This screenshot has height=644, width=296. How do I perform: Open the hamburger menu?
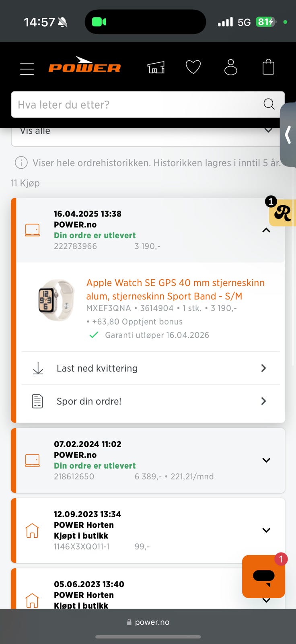[x=27, y=68]
